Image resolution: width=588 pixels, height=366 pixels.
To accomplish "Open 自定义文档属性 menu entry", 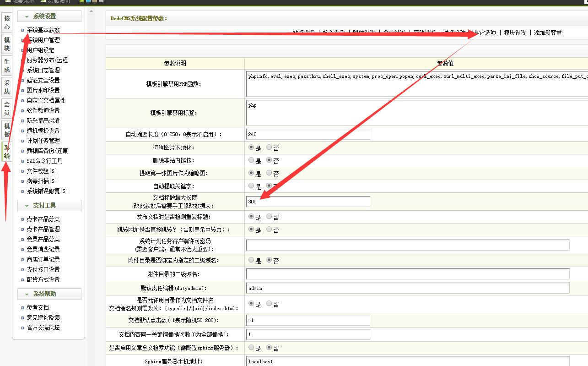I will tap(46, 100).
